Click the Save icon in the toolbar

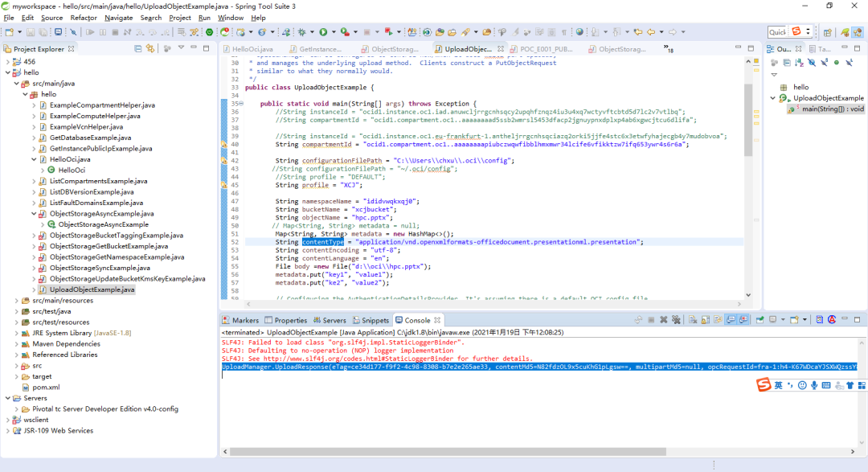point(30,32)
